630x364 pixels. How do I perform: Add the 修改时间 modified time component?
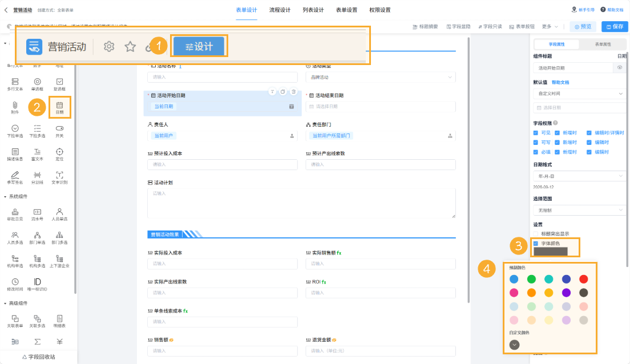[x=15, y=285]
